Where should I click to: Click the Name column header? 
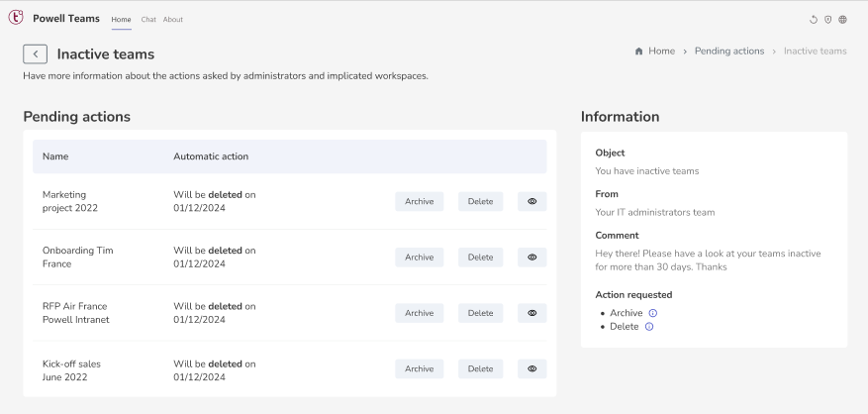point(55,156)
